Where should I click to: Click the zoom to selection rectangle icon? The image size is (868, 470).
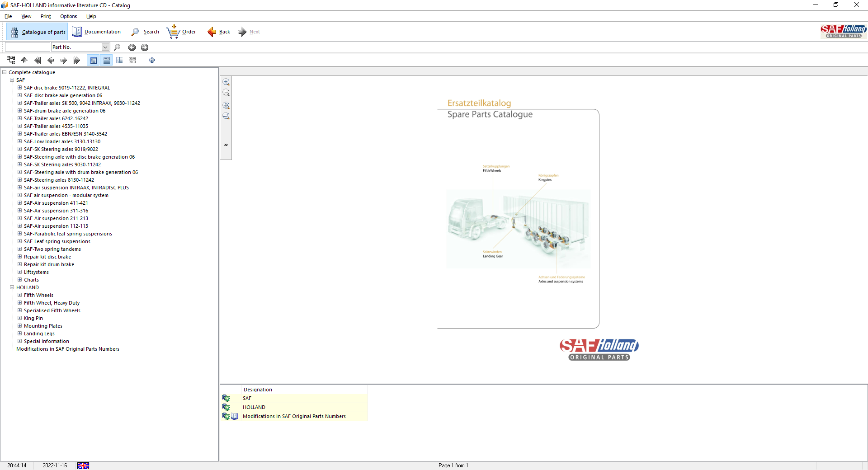(226, 116)
